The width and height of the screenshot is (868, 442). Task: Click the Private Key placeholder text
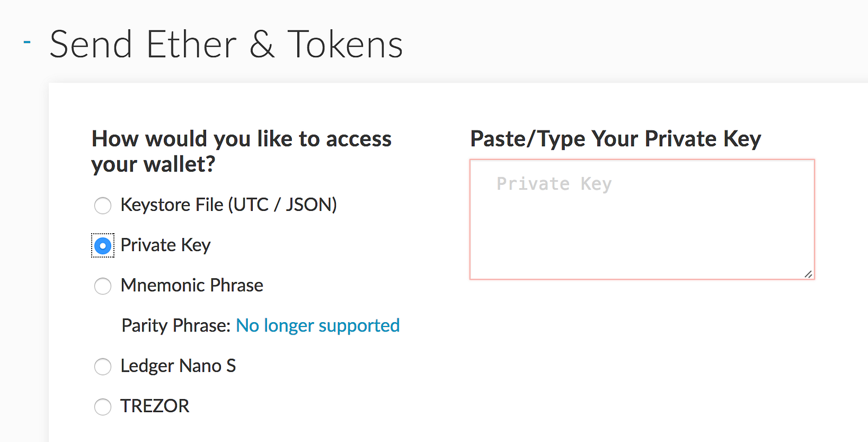554,184
